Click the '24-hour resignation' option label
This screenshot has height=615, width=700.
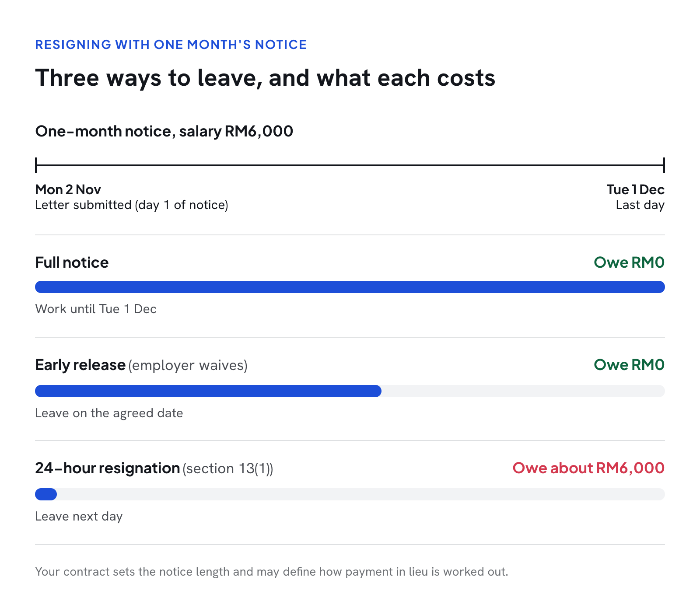point(107,468)
